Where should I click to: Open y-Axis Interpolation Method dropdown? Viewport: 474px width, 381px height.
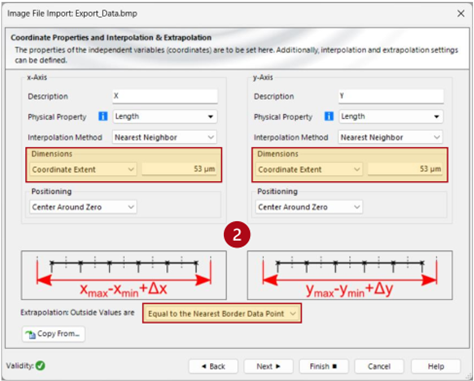tap(391, 137)
